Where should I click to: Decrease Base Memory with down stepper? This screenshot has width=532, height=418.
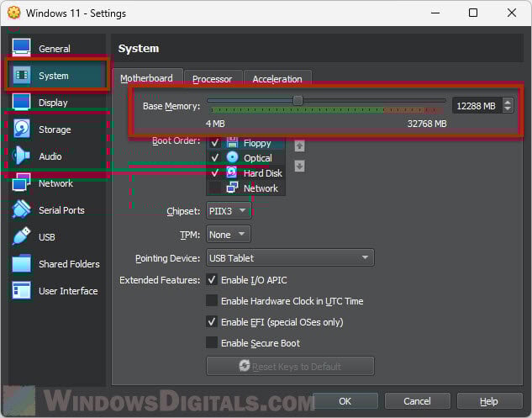pyautogui.click(x=508, y=109)
